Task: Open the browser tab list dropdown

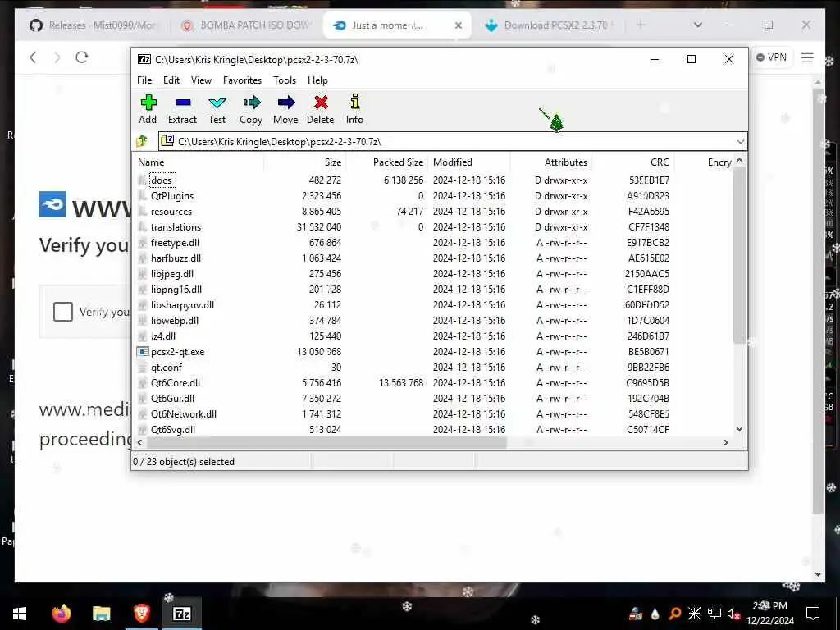Action: click(x=697, y=25)
